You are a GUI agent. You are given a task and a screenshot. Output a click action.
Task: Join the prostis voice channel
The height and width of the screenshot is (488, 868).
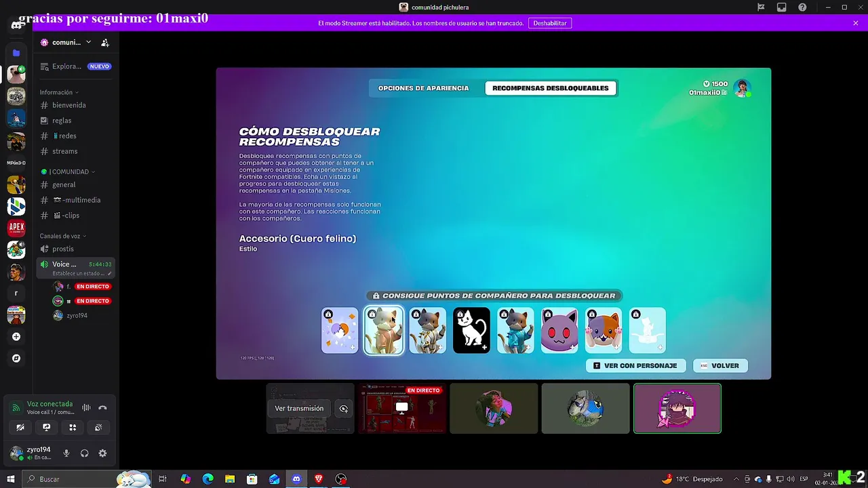[x=76, y=249]
